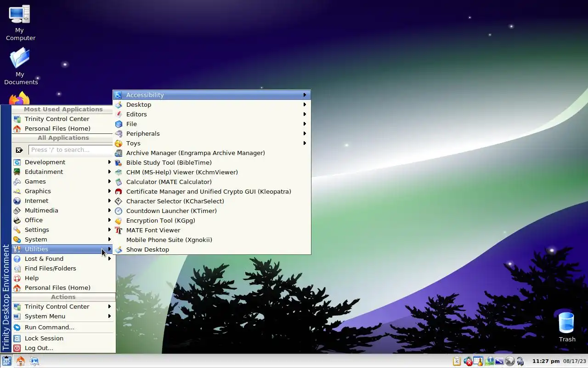Open Trinity Control Center under Most Used Applications
This screenshot has height=368, width=588.
[62, 119]
